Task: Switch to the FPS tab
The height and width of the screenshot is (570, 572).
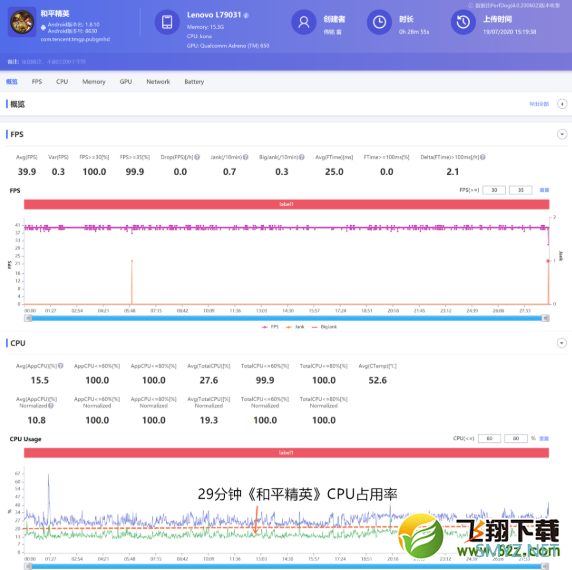Action: (37, 82)
